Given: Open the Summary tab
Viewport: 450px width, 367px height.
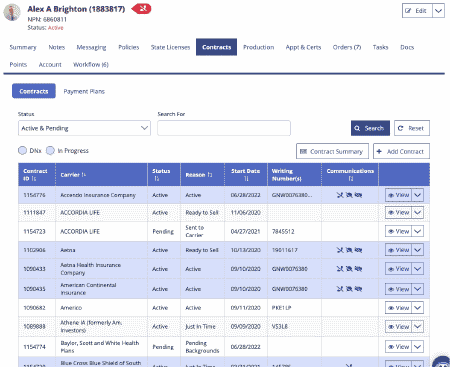Looking at the screenshot, I should pos(23,47).
